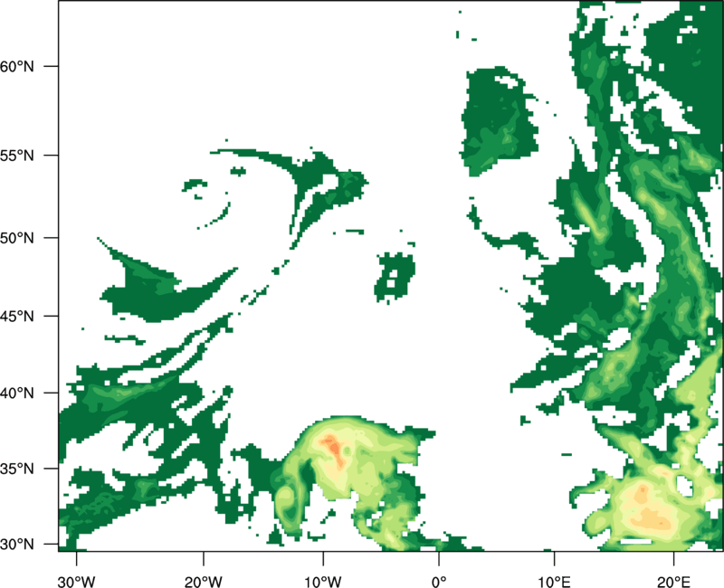Click the 30°N latitude axis label
Screen dimensions: 724x588
coord(17,545)
